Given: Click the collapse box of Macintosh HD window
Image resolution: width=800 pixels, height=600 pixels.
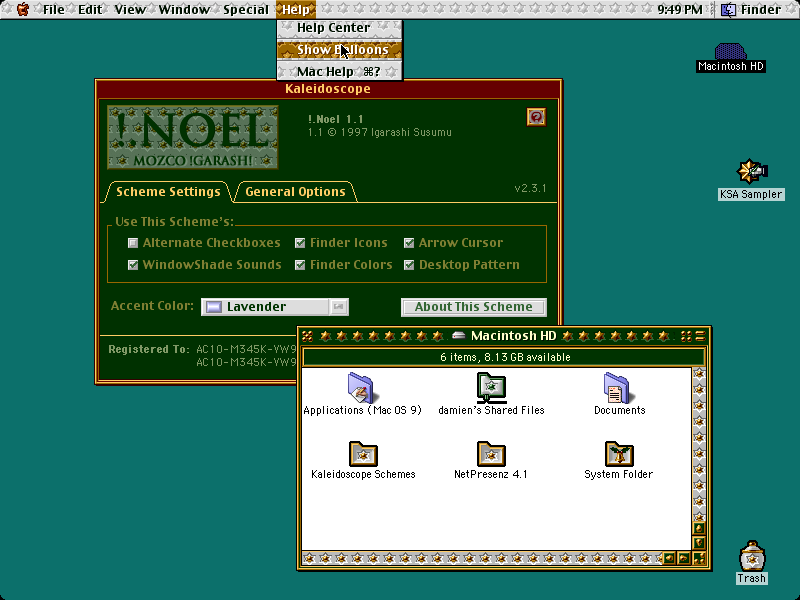Looking at the screenshot, I should click(700, 336).
